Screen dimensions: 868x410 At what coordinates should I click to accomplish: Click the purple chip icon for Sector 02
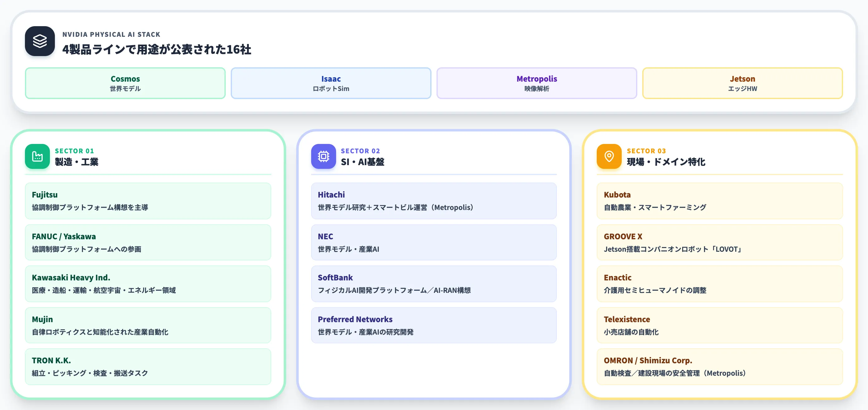pos(324,156)
